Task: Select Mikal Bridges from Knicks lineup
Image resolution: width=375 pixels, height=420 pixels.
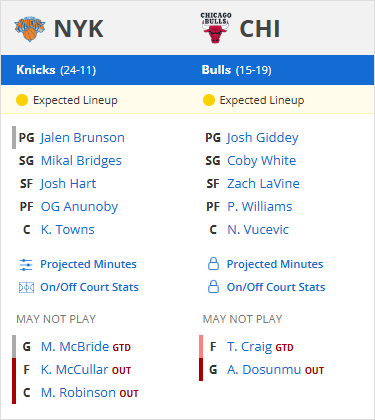Action: tap(81, 161)
